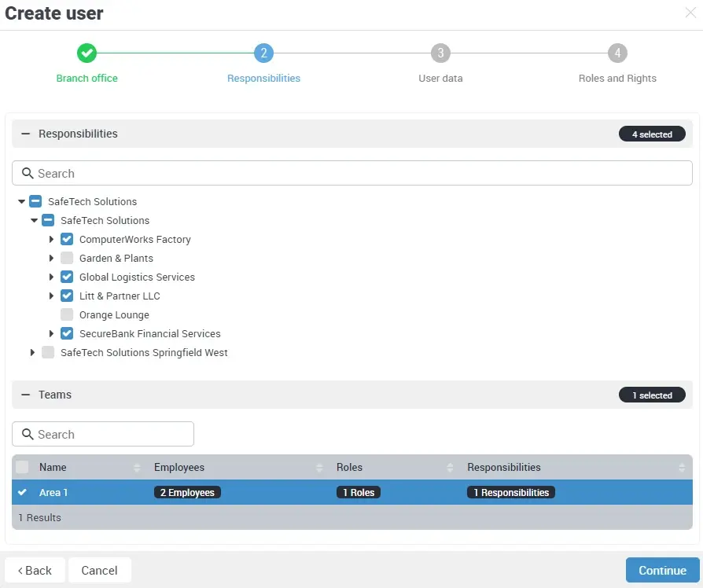This screenshot has width=703, height=588.
Task: Click the magnifier icon in Responsibilities search bar
Action: (x=28, y=173)
